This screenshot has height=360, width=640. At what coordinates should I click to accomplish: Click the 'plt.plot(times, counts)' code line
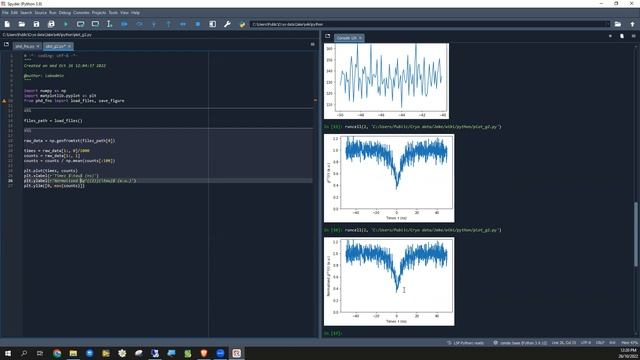(51, 171)
